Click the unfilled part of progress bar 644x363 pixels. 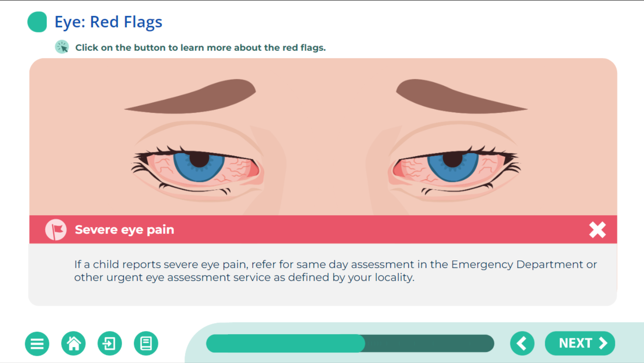(429, 344)
